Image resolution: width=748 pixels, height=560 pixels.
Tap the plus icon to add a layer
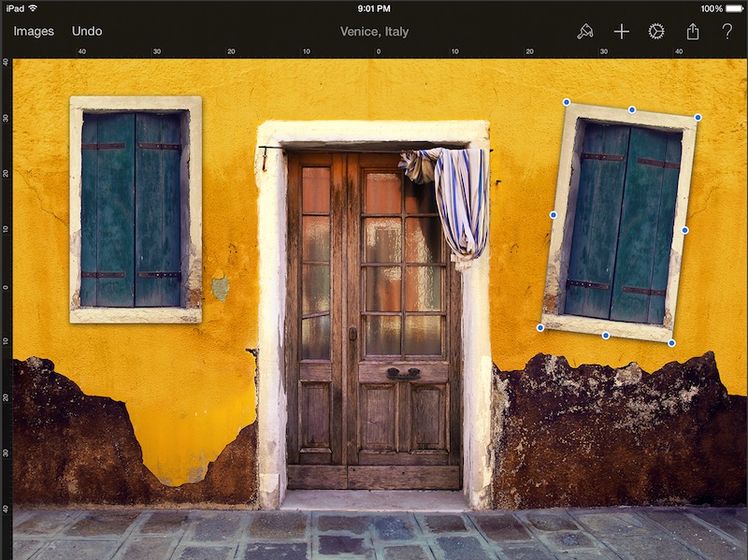(x=621, y=32)
